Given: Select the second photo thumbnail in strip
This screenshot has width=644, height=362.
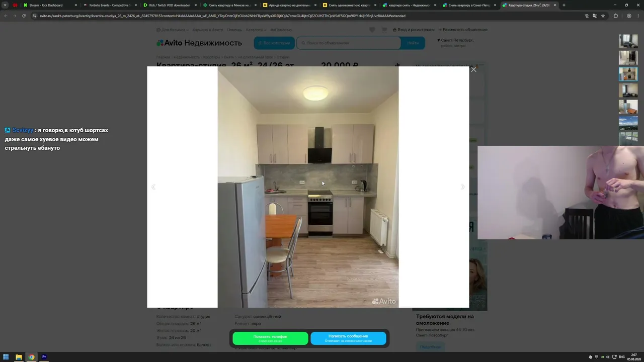Looking at the screenshot, I should [x=628, y=57].
